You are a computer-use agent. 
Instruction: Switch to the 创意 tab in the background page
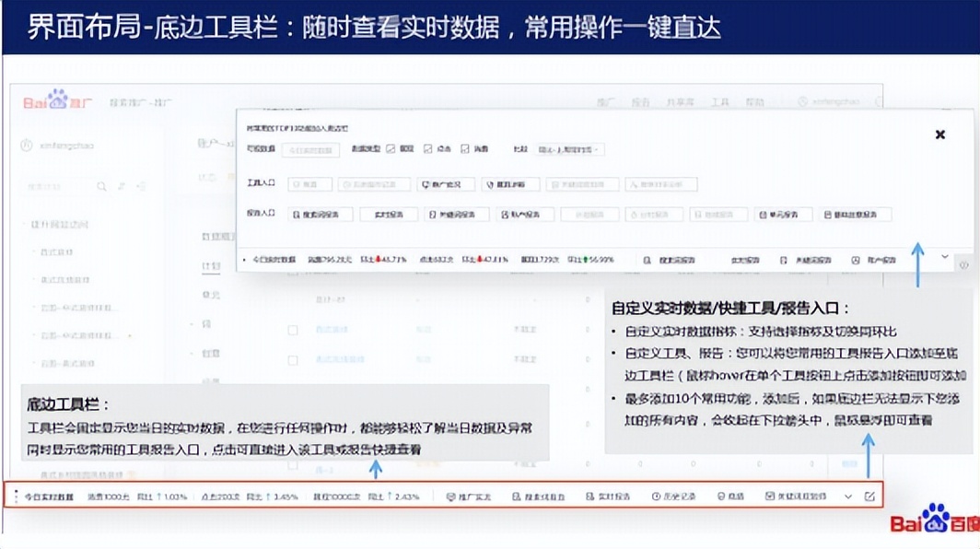211,354
